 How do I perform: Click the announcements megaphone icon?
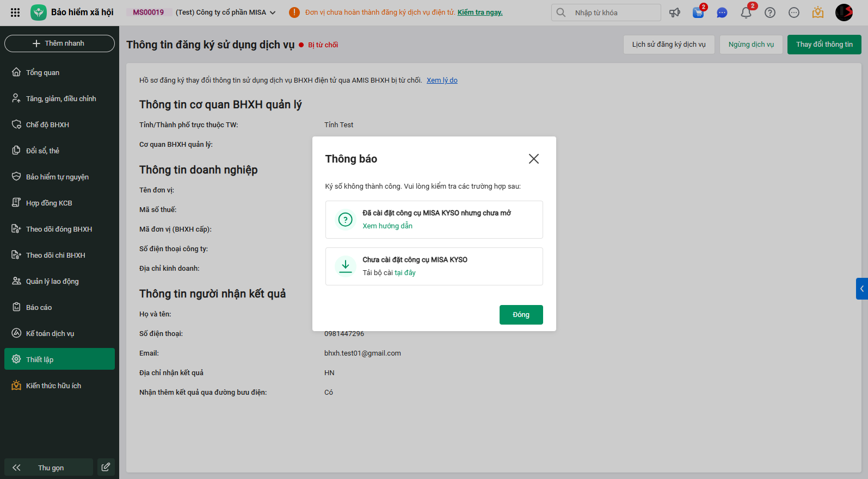[x=675, y=13]
